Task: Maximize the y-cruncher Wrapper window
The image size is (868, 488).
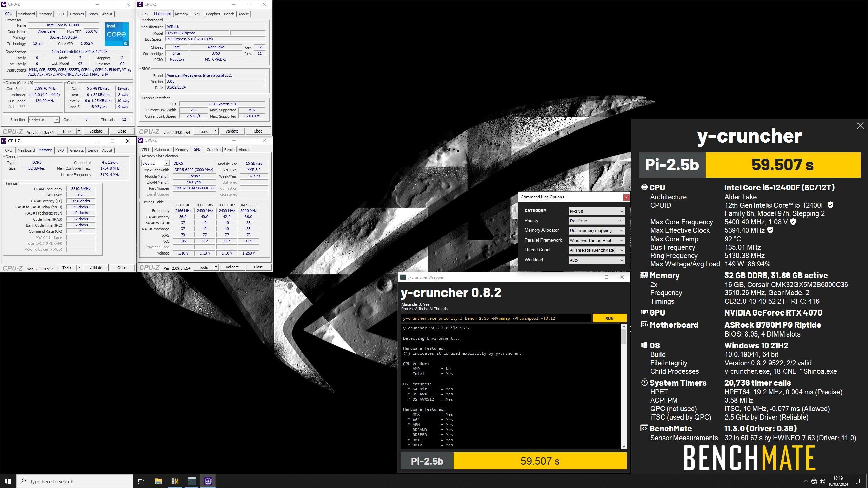Action: click(x=606, y=277)
